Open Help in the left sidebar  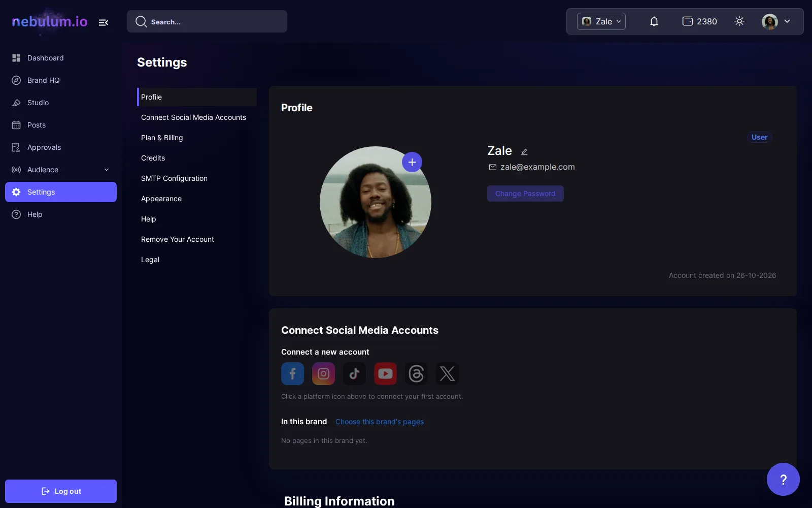tap(61, 214)
